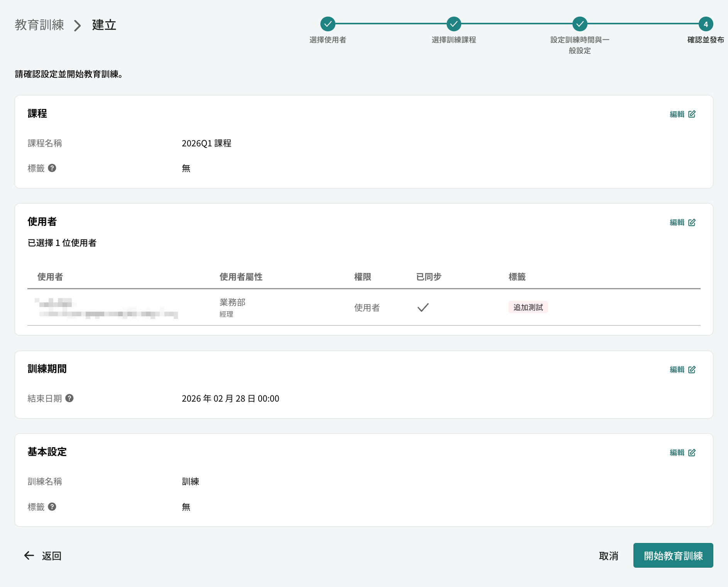Click step 1 checkmark circle 選擇使用者
Viewport: 728px width, 587px height.
[328, 24]
